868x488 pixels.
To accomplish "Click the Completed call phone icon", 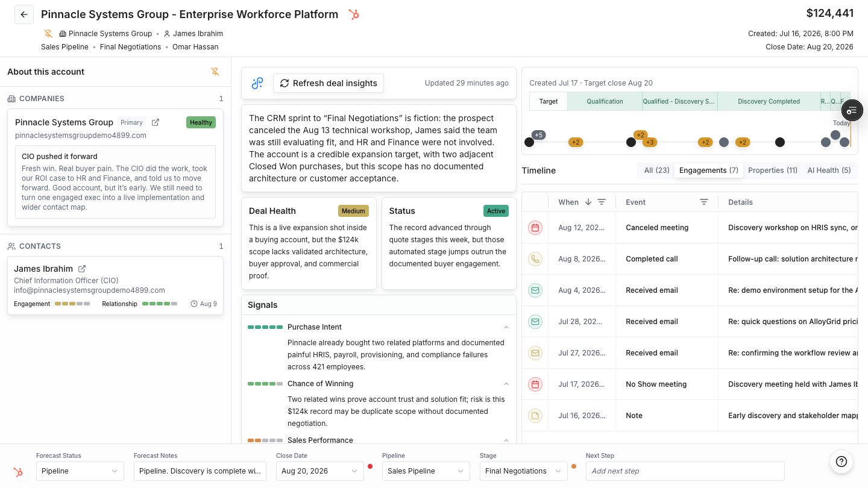I will pos(535,259).
